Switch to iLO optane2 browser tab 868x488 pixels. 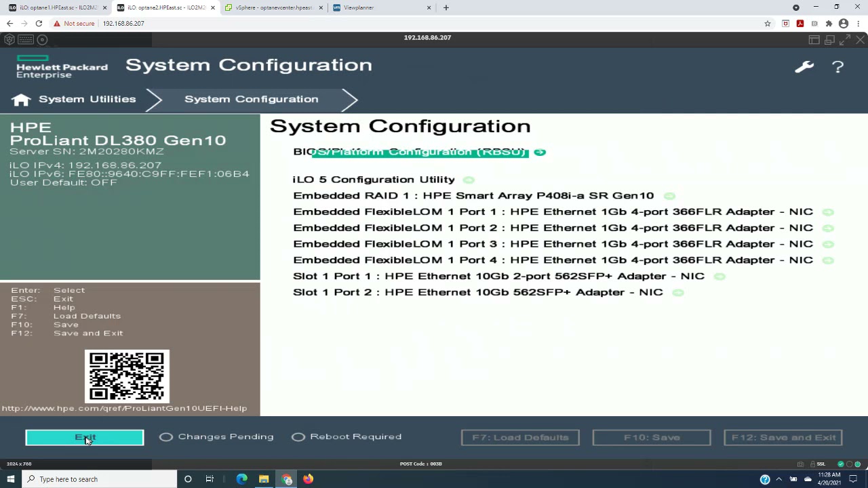pos(165,7)
